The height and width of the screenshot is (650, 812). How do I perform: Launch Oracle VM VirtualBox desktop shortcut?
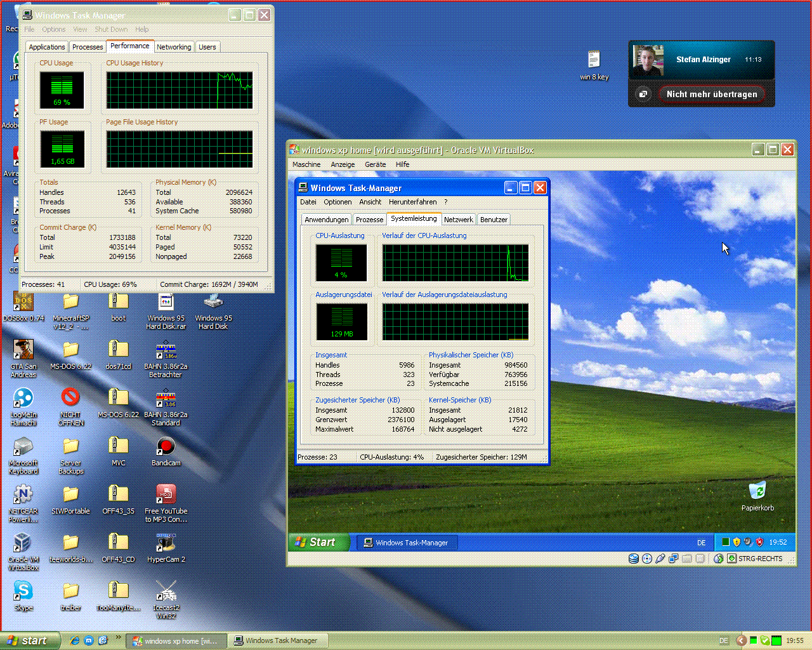(x=23, y=543)
